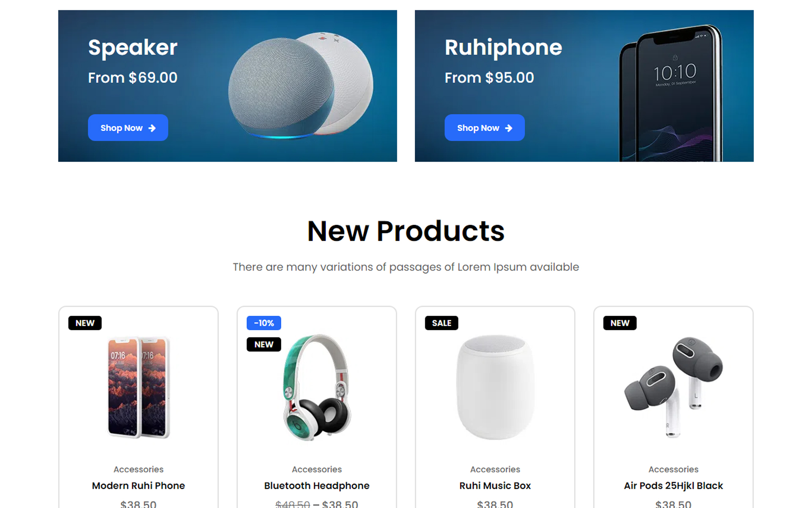Viewport: 812px width, 508px height.
Task: Open the Bluetooth Headphone product image
Action: pyautogui.click(x=317, y=387)
